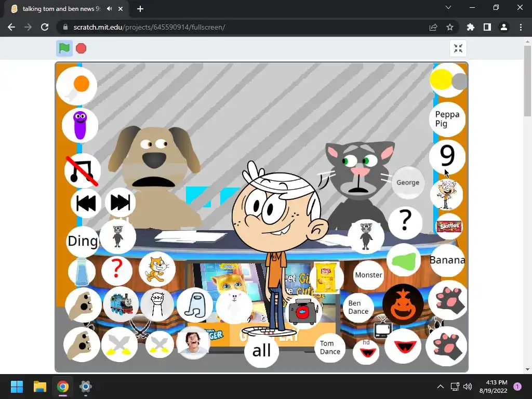Screen dimensions: 532x399
Task: Click the lower cat paw button
Action: click(446, 346)
